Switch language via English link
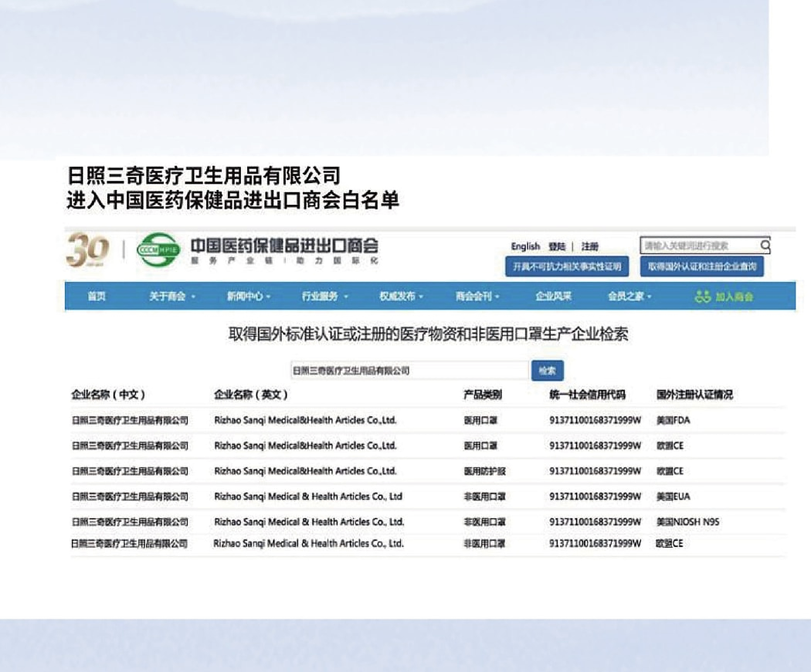The width and height of the screenshot is (811, 672). 525,246
